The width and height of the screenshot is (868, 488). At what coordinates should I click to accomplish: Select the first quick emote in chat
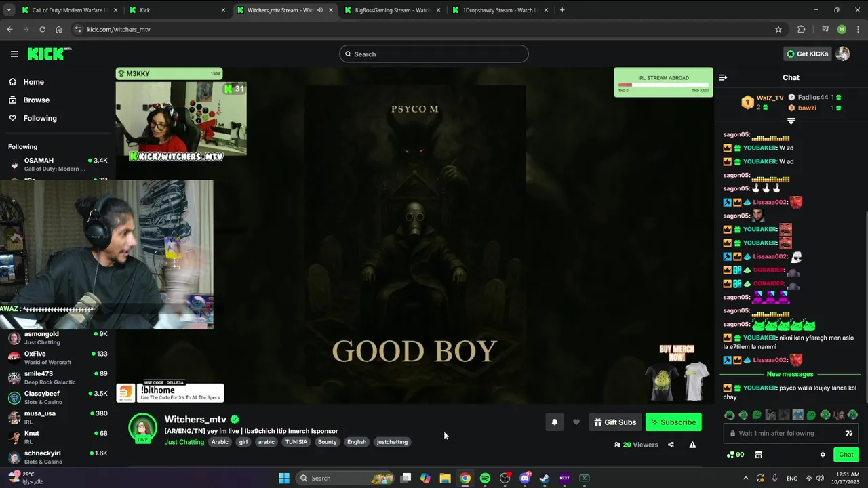coord(730,415)
